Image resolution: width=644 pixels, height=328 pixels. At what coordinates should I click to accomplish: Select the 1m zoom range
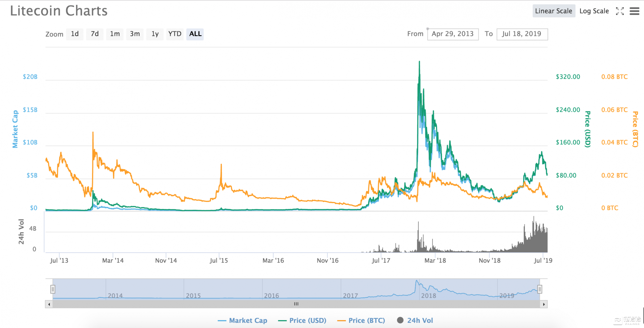pyautogui.click(x=115, y=34)
